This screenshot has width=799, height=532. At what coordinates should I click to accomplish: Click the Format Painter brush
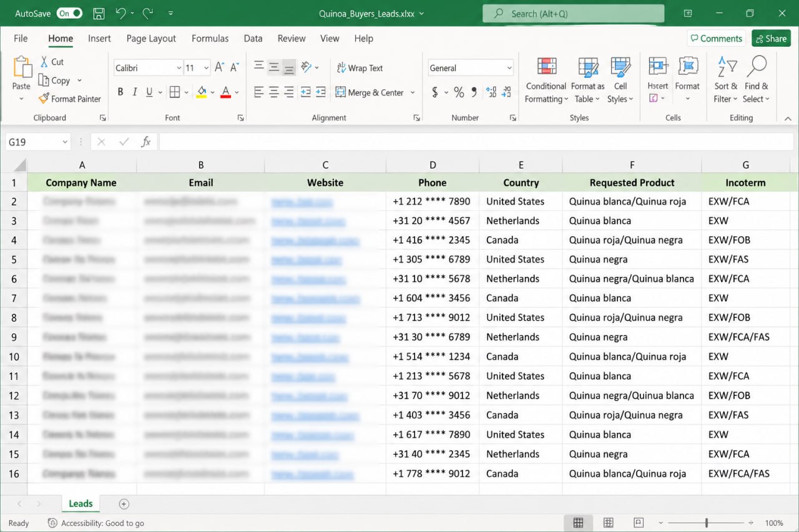44,99
